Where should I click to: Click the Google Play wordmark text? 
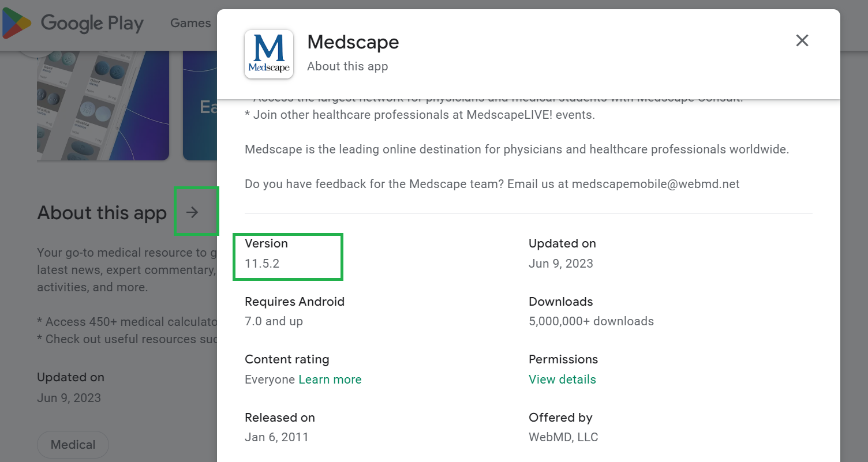tap(92, 24)
